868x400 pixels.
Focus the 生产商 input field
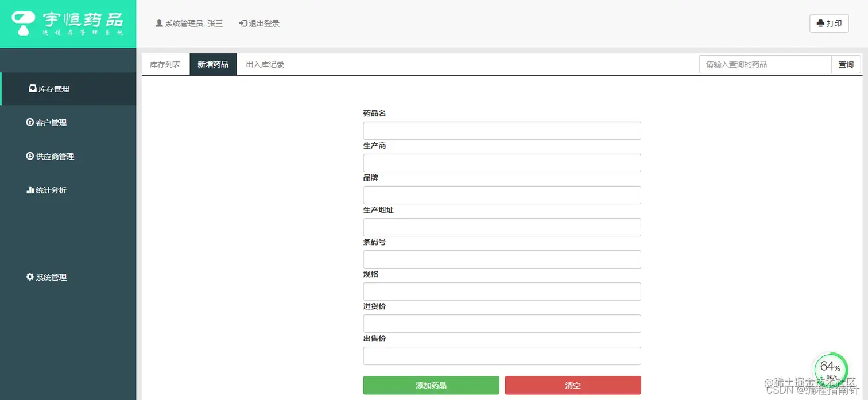click(502, 163)
